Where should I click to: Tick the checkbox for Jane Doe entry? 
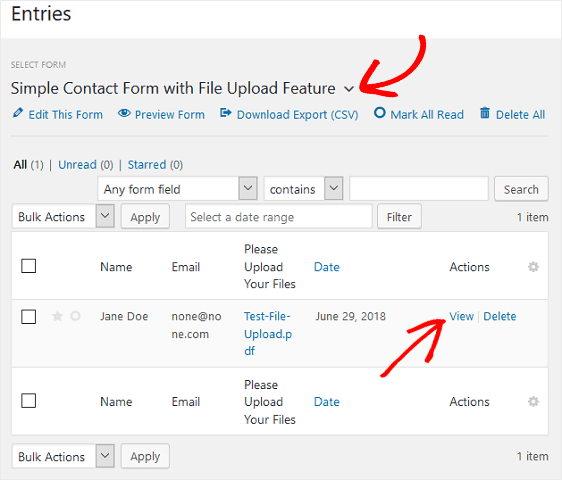click(28, 317)
